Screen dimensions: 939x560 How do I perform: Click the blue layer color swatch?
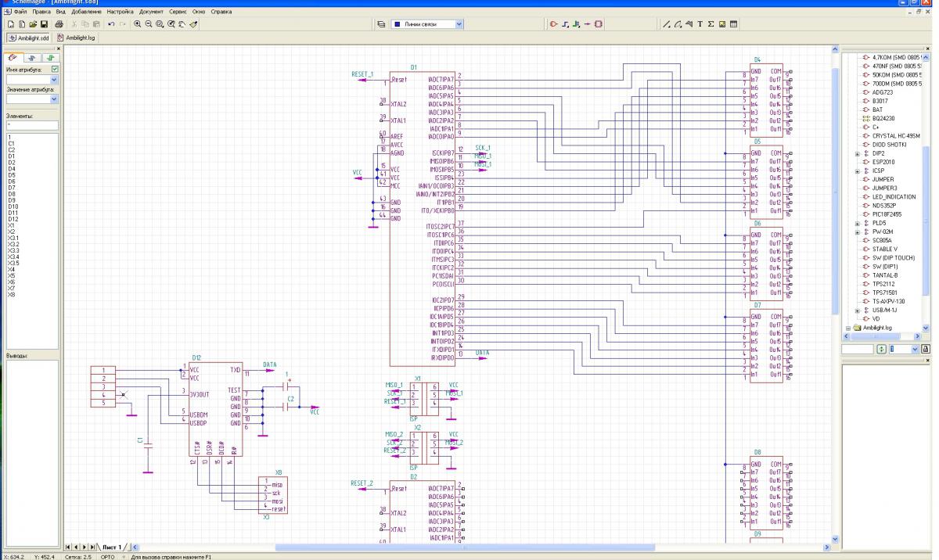coord(396,24)
